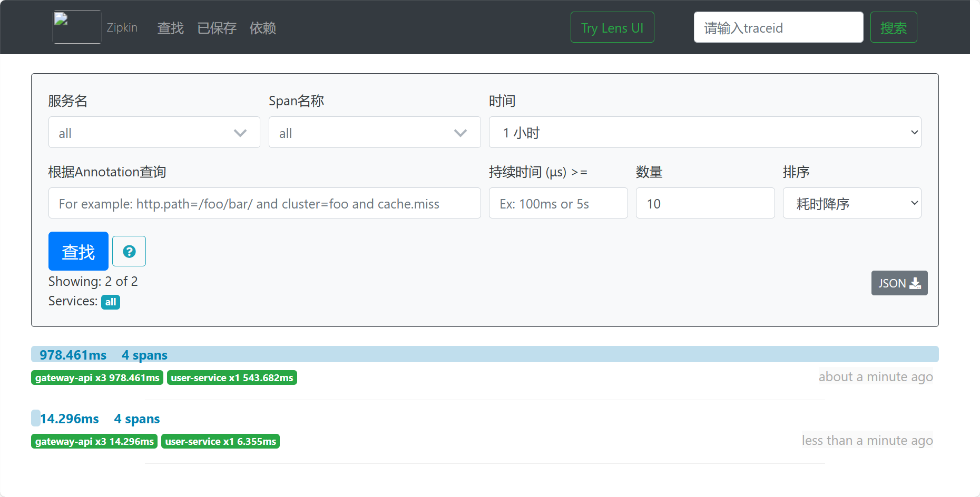
Task: Download traces with the JSON button
Action: click(x=899, y=283)
